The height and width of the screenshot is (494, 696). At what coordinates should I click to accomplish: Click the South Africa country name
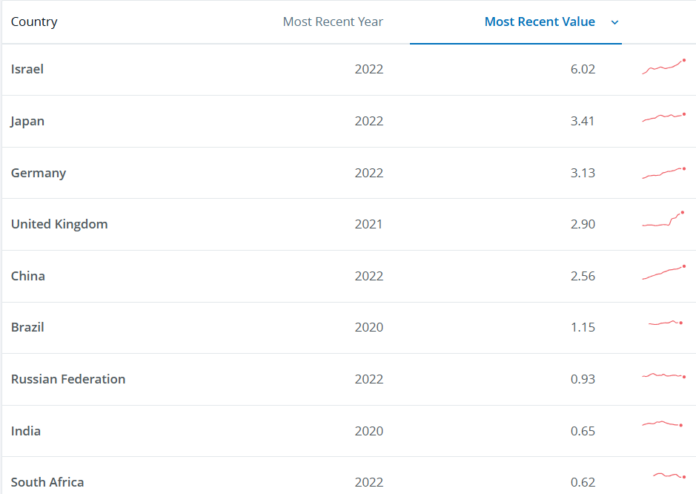coord(47,482)
